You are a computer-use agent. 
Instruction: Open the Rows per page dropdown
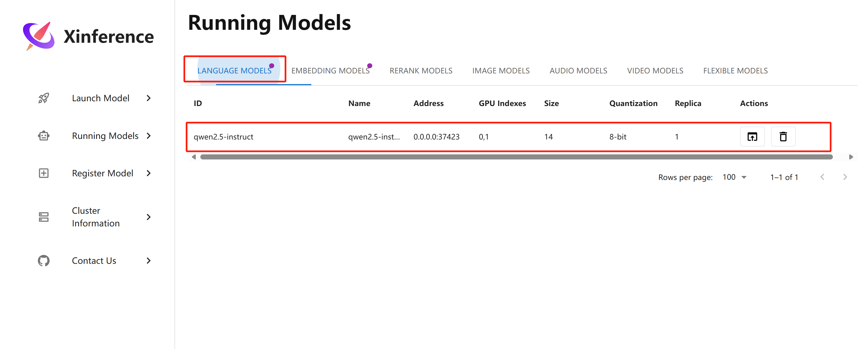tap(735, 177)
